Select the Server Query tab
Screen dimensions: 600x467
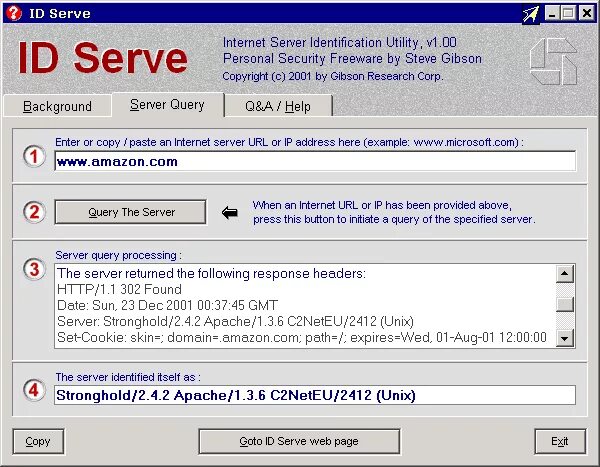pos(167,105)
